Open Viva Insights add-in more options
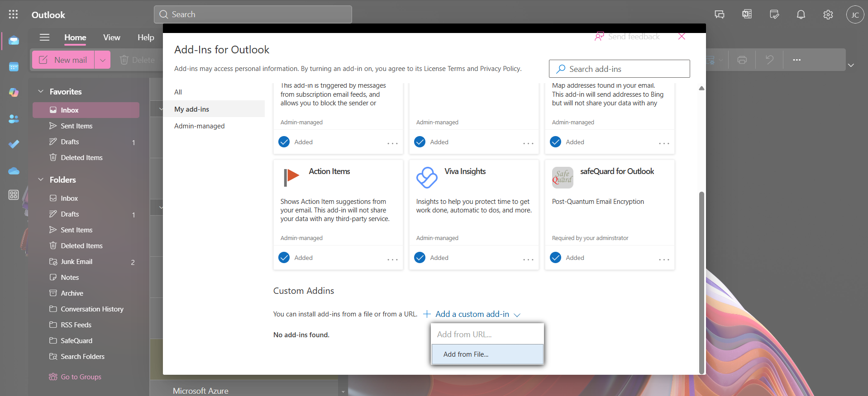Viewport: 868px width, 396px height. (x=528, y=259)
